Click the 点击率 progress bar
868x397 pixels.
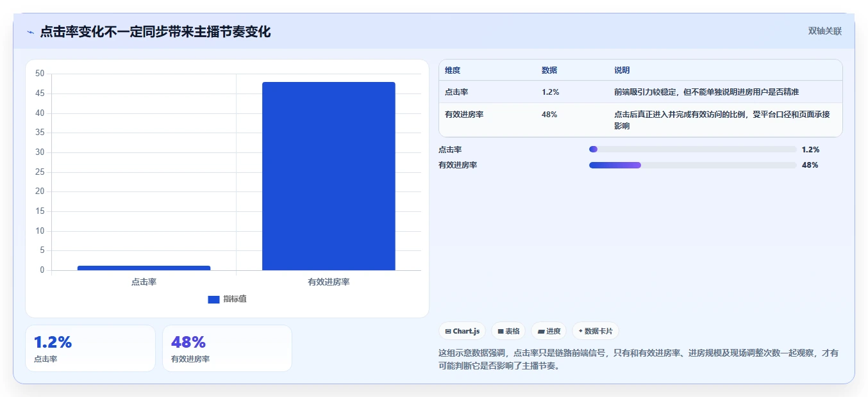(x=692, y=149)
